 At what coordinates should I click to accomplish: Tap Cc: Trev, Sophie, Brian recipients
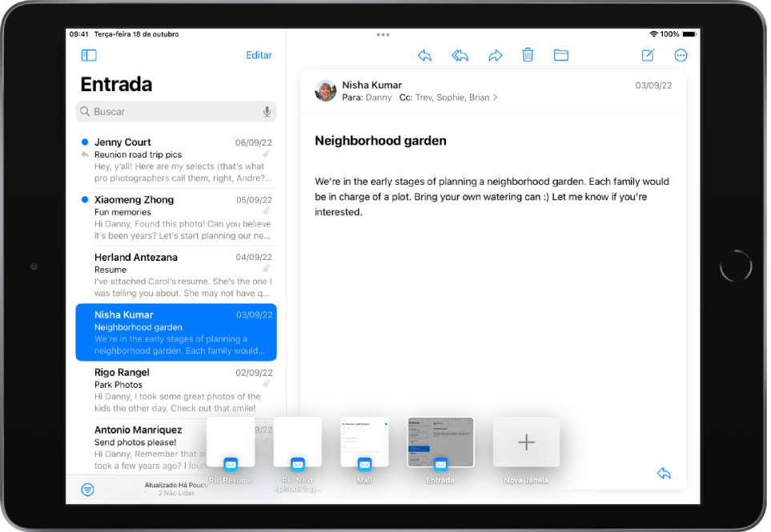tap(444, 98)
